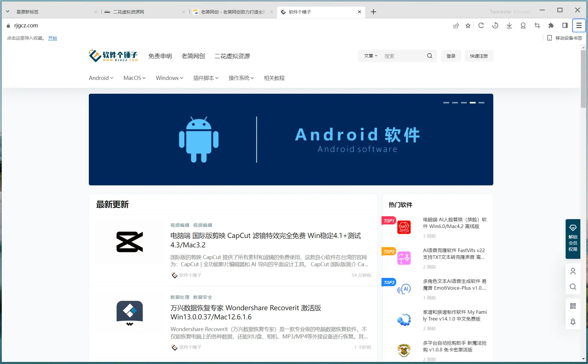Open the TOP2 FastVits app icon
588x364 pixels.
(x=404, y=258)
